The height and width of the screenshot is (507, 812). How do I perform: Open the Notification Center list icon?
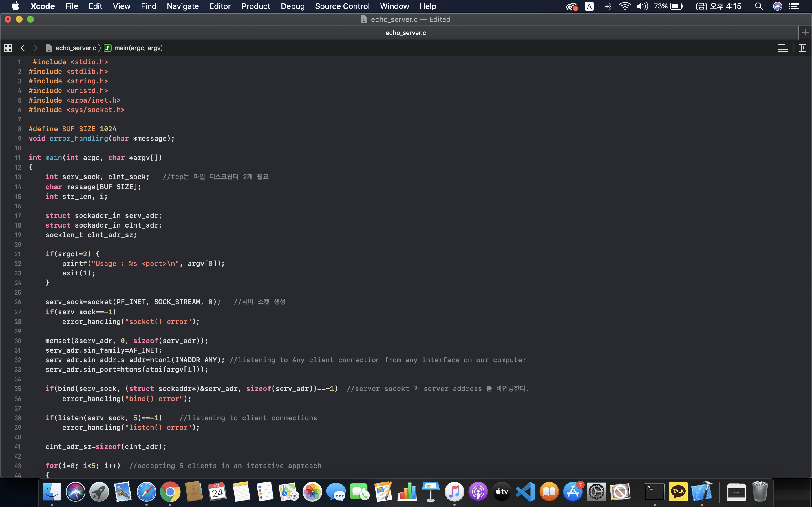[794, 6]
